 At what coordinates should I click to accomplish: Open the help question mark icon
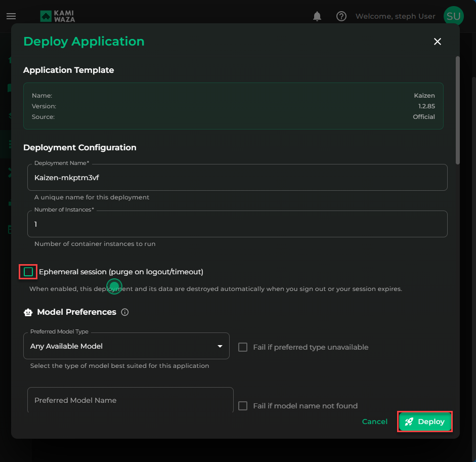pos(341,16)
